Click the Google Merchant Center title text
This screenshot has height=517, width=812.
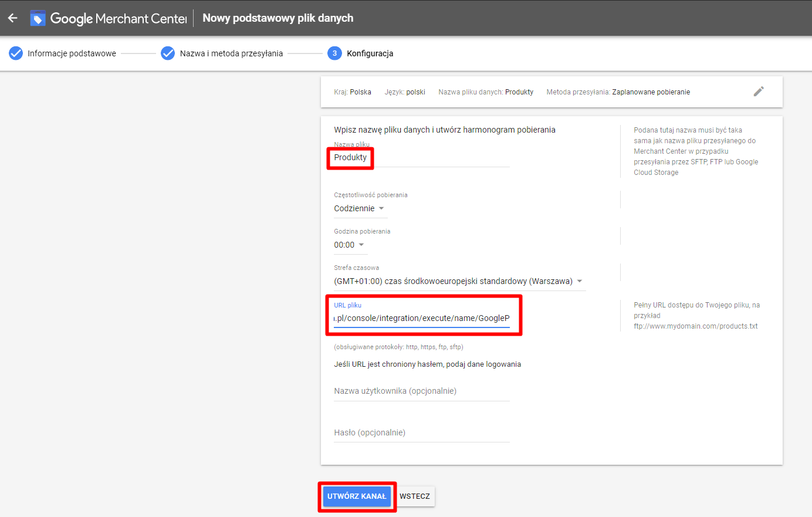click(x=119, y=18)
